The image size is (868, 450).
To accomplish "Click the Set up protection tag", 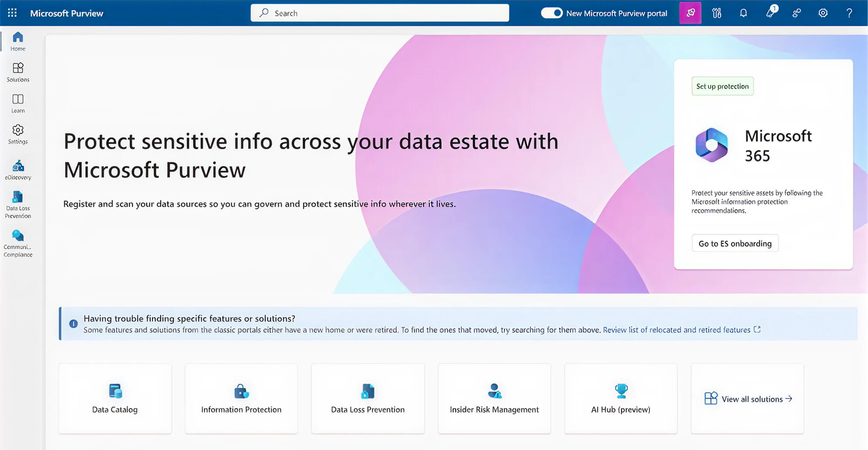I will point(723,86).
